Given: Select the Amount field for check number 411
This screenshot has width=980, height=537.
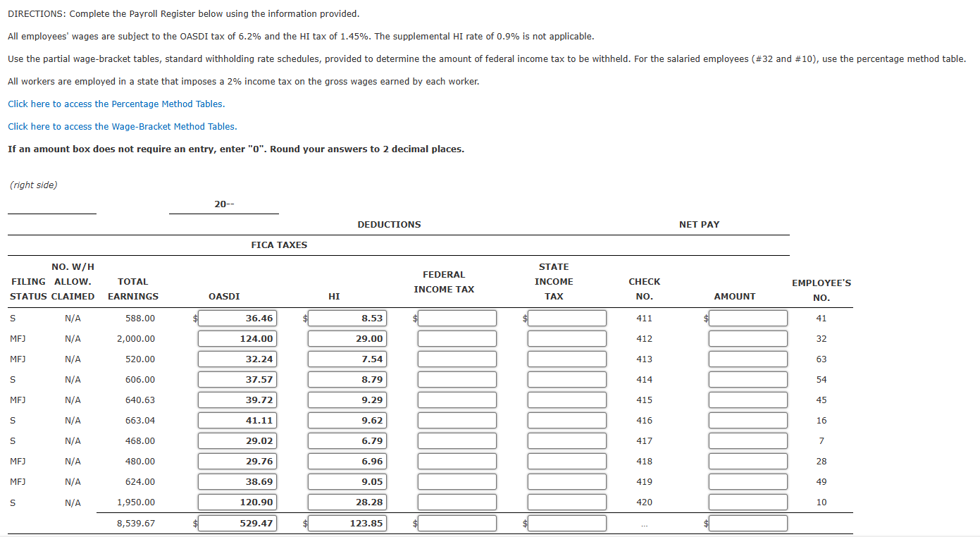Looking at the screenshot, I should [748, 318].
